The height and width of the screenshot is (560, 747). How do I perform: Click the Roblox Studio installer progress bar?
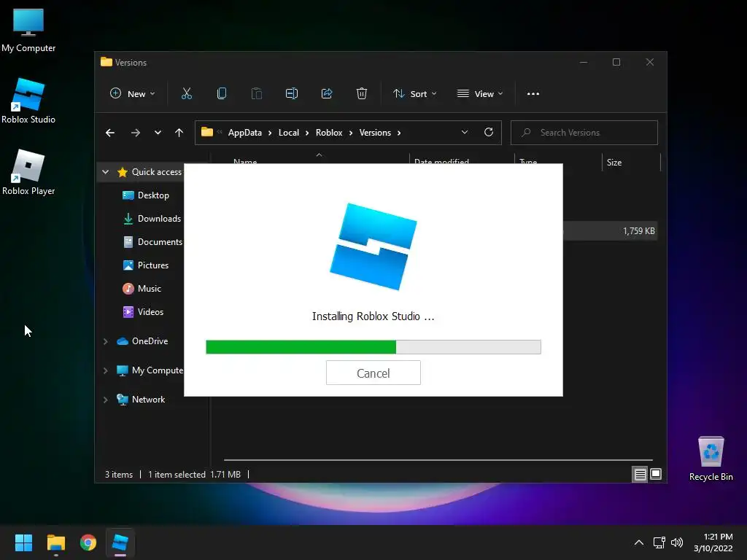pos(373,346)
